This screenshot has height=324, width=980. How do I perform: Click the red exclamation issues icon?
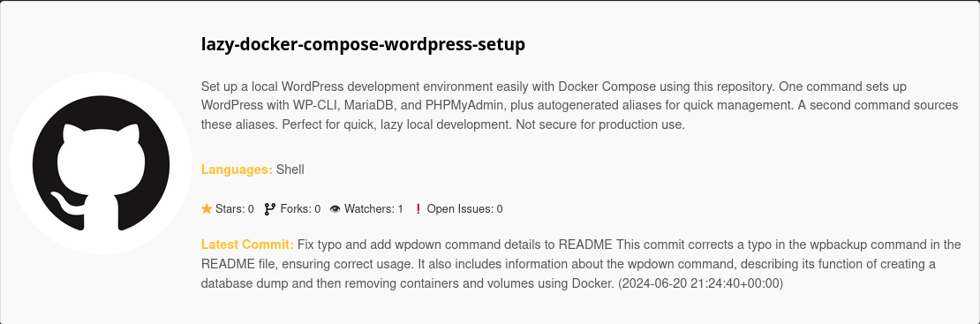[x=418, y=209]
